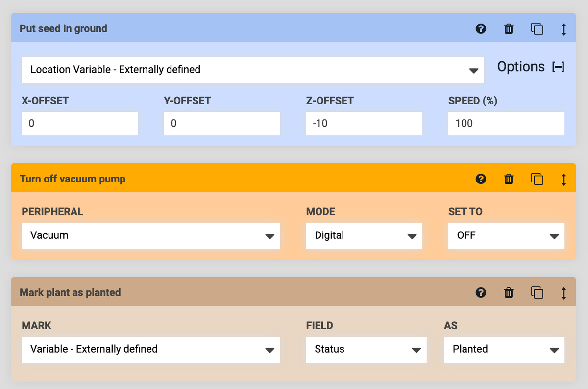Delete the Turn off vacuum pump step

[509, 179]
